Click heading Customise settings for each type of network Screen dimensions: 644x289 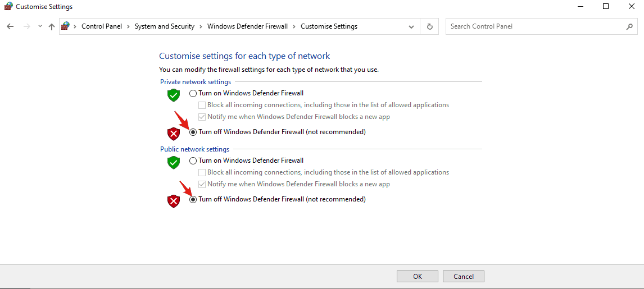[x=244, y=56]
